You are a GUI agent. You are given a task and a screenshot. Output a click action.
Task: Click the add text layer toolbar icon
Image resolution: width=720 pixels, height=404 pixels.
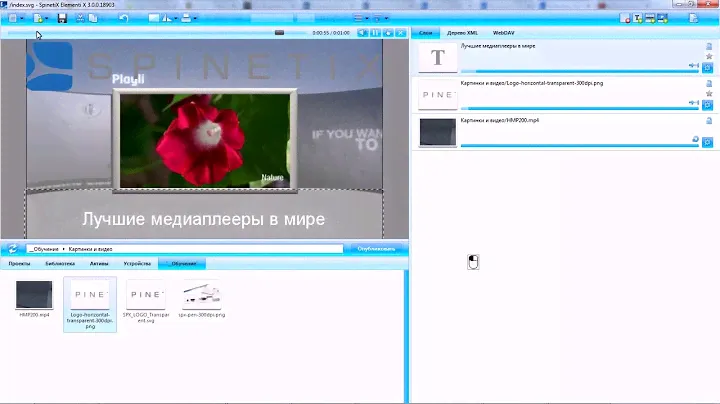pyautogui.click(x=637, y=18)
